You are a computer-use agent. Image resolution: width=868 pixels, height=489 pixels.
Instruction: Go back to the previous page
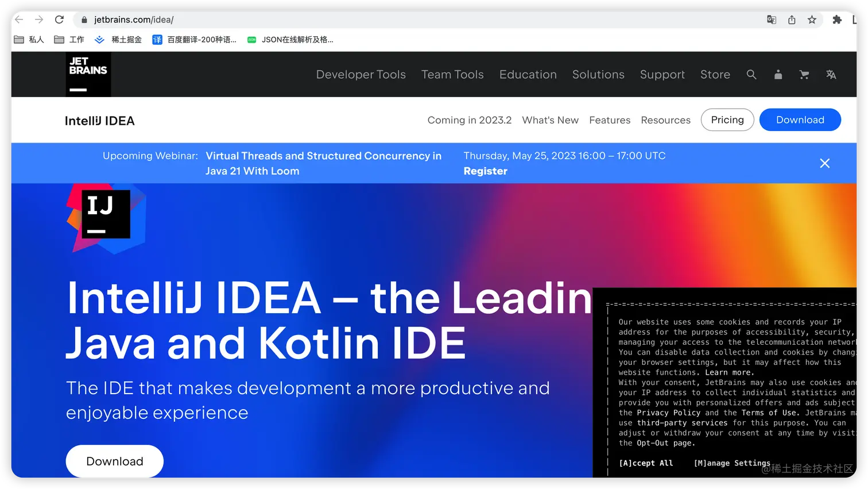coord(19,20)
